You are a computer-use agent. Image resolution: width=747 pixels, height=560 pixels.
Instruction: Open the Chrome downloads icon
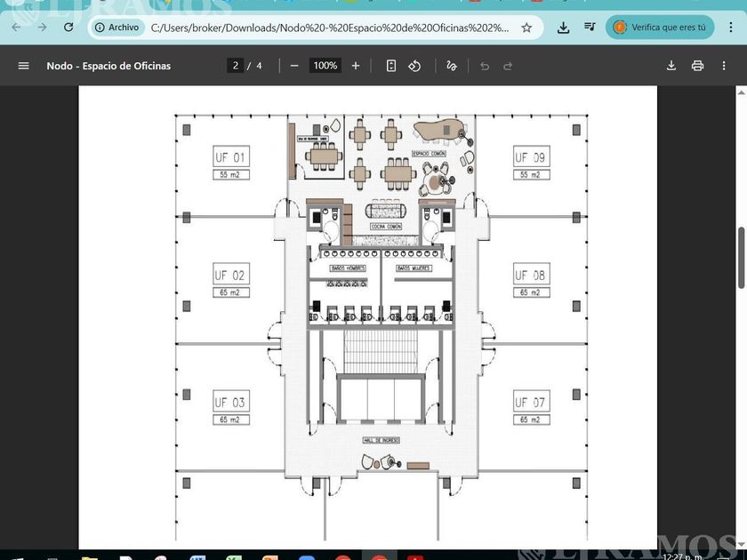point(563,28)
